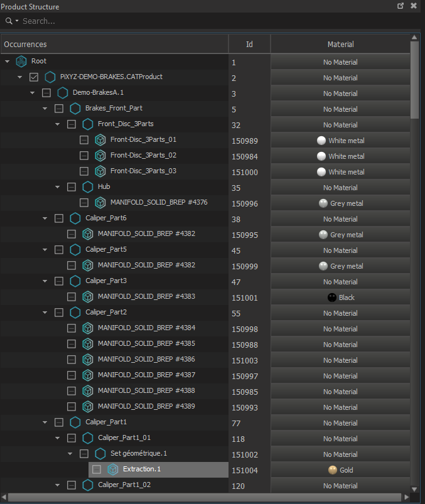Click the Gold material for Extraction.1
The height and width of the screenshot is (504, 425).
(x=340, y=470)
